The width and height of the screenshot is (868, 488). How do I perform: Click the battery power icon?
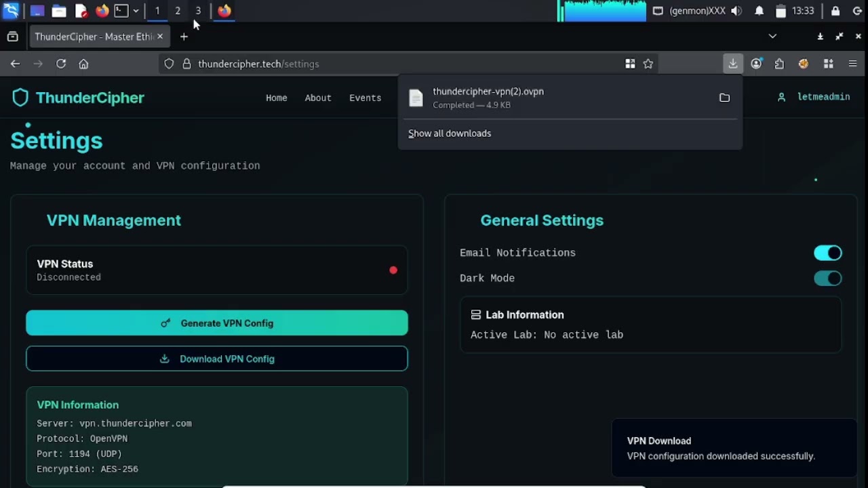[781, 11]
